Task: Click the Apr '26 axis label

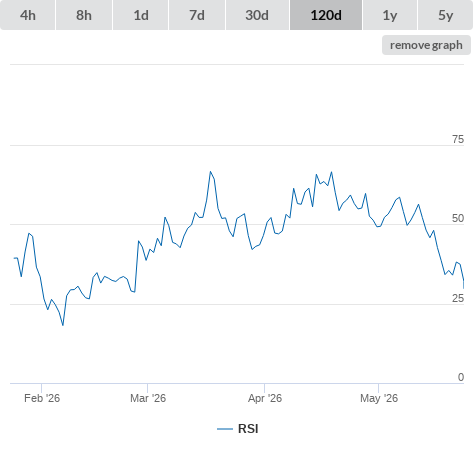Action: 265,398
